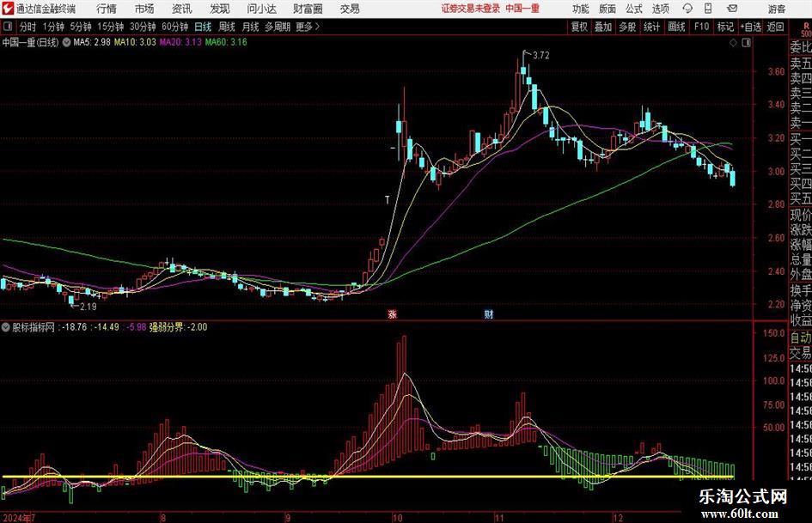
Task: Open the 多周期 multi-period view
Action: pyautogui.click(x=278, y=27)
